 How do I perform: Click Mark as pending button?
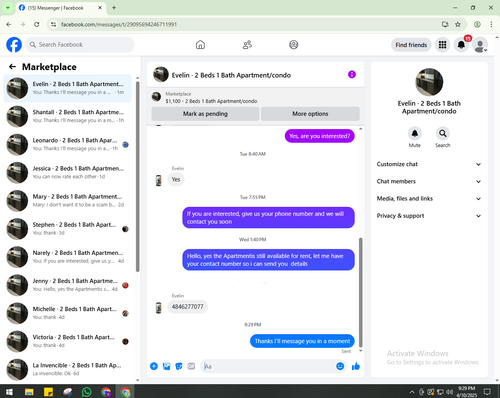(x=205, y=114)
